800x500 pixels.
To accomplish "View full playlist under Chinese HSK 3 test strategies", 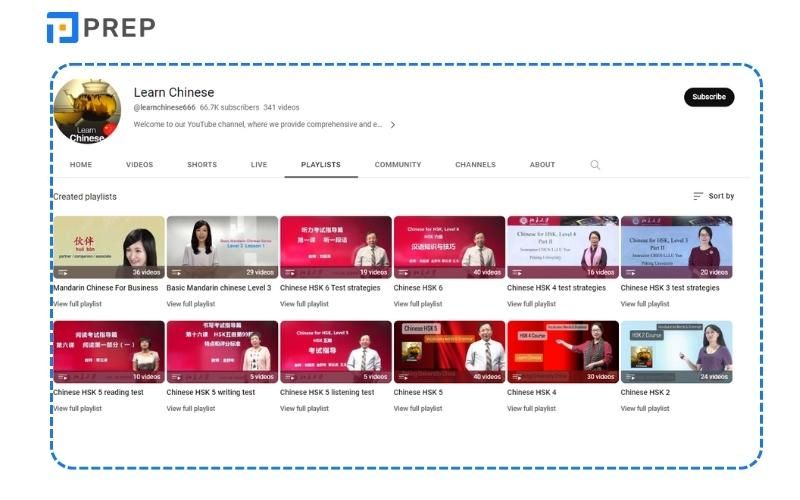I will (x=645, y=304).
